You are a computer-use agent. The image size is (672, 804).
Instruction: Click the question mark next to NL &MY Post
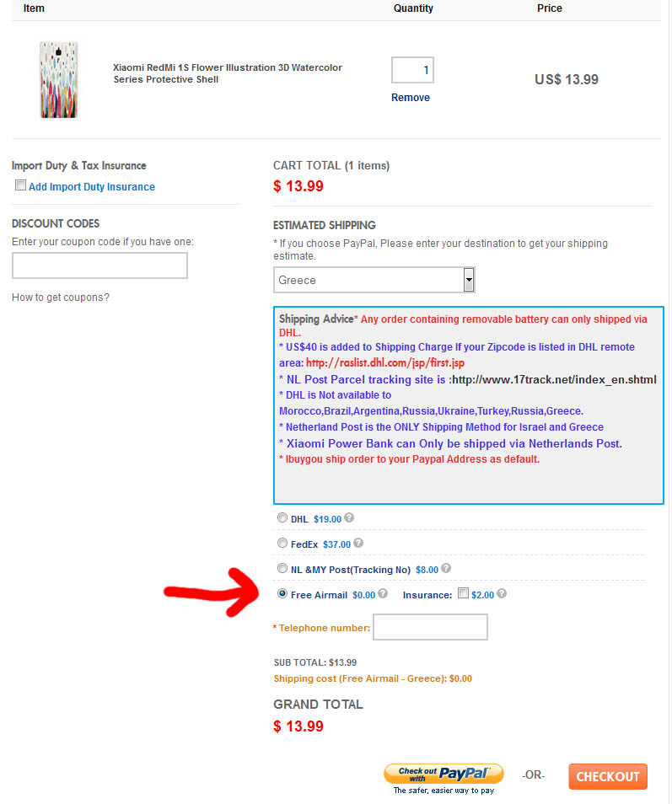click(x=446, y=568)
